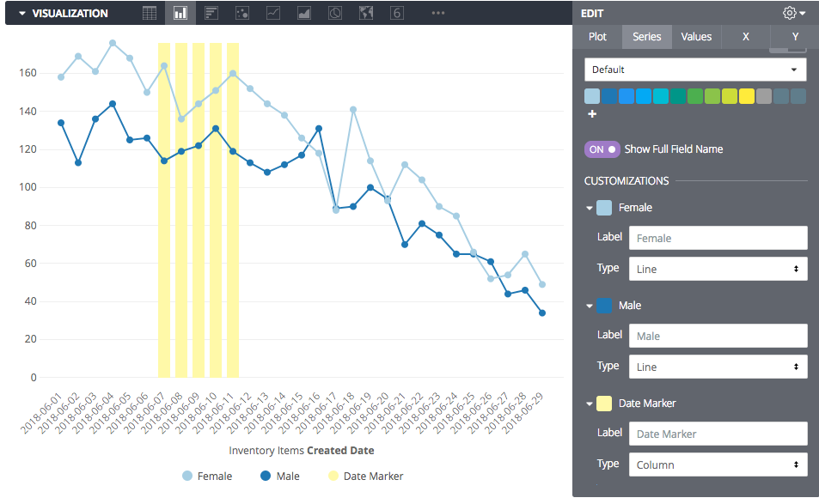This screenshot has width=819, height=504.
Task: Click the CUSTOMIZATIONS heading text
Action: coord(626,181)
